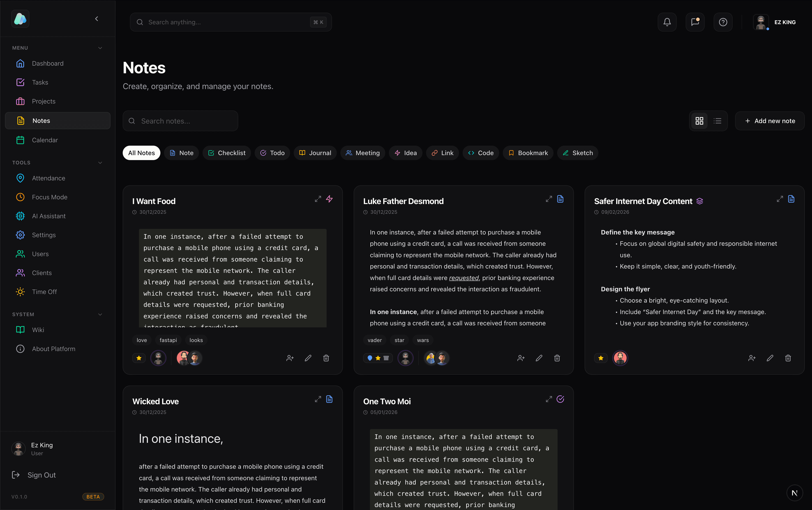Sign Out of the platform
The width and height of the screenshot is (812, 510).
pos(34,475)
